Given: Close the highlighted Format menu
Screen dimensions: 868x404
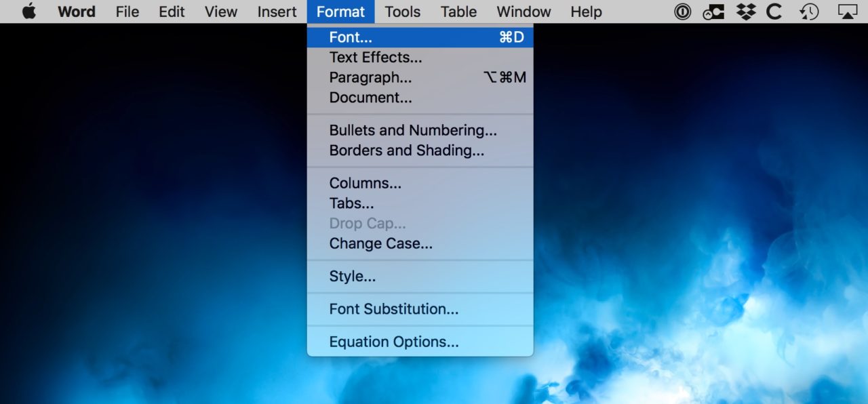Looking at the screenshot, I should coord(340,12).
